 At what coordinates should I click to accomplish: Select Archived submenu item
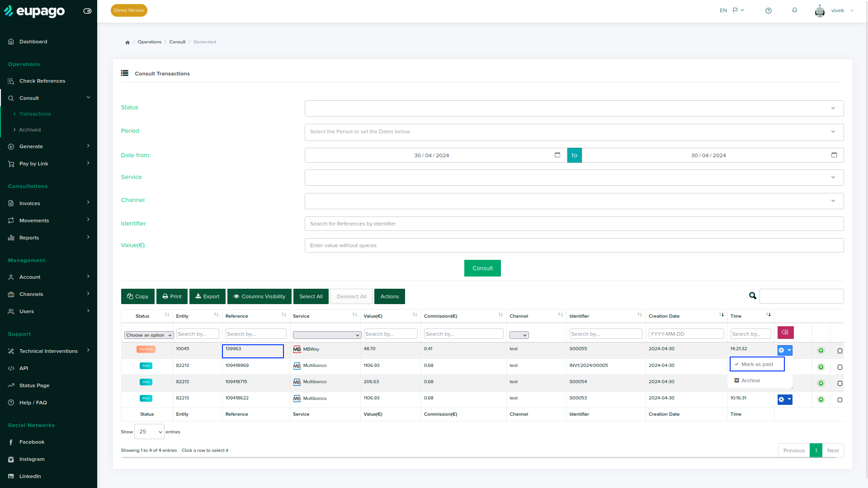click(30, 130)
